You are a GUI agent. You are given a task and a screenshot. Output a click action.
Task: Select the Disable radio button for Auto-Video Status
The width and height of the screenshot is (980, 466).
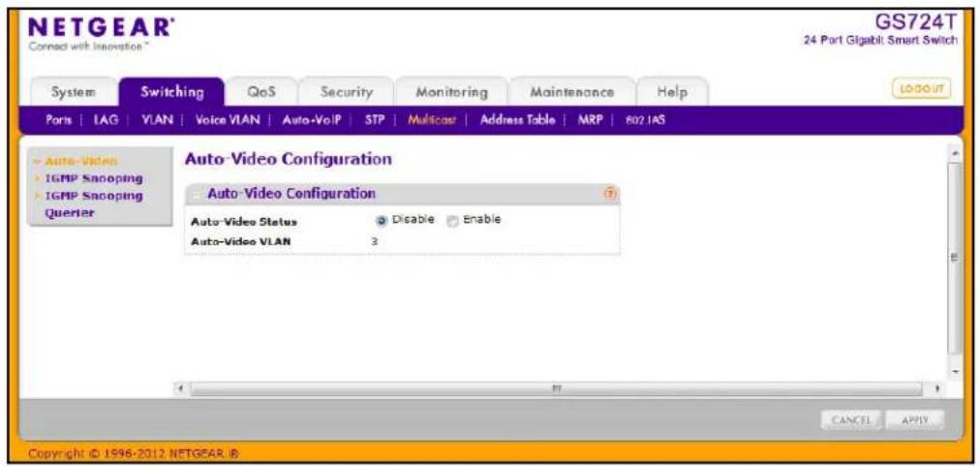click(380, 221)
